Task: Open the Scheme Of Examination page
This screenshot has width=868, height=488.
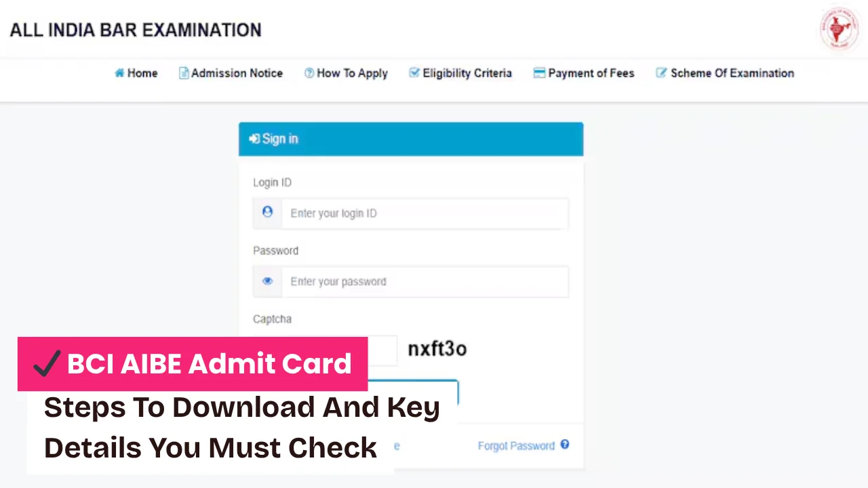Action: coord(732,73)
